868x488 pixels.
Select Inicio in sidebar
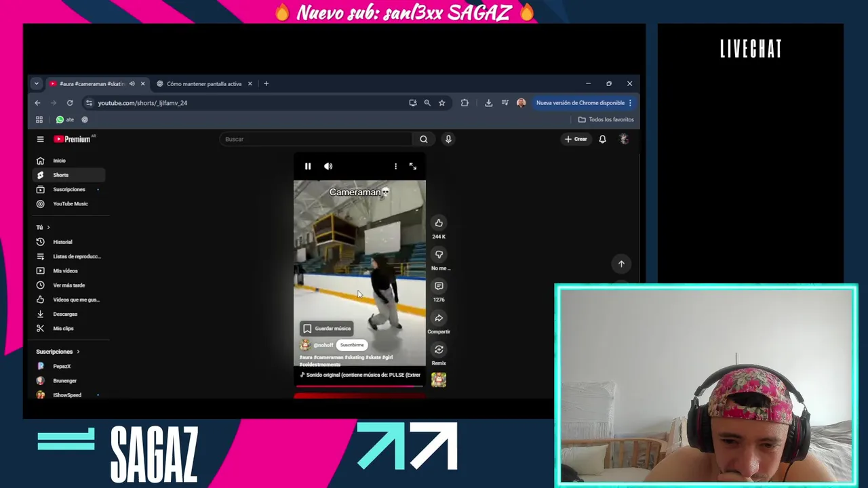(68, 161)
